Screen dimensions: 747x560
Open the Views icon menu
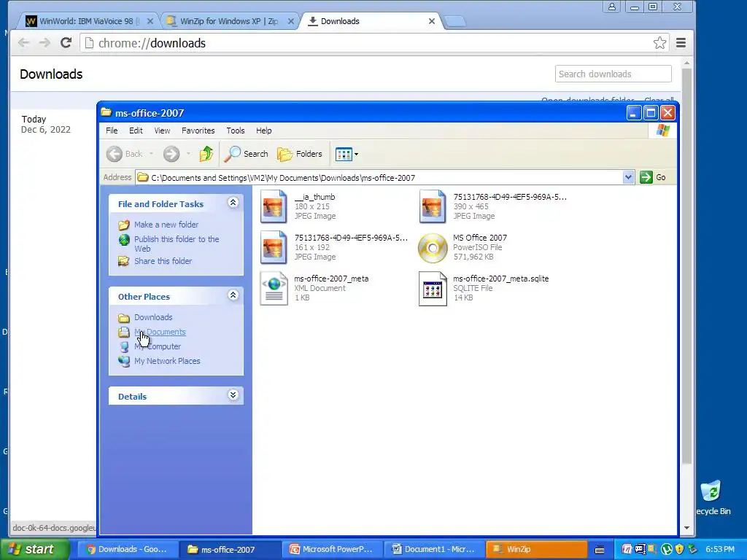(x=347, y=154)
